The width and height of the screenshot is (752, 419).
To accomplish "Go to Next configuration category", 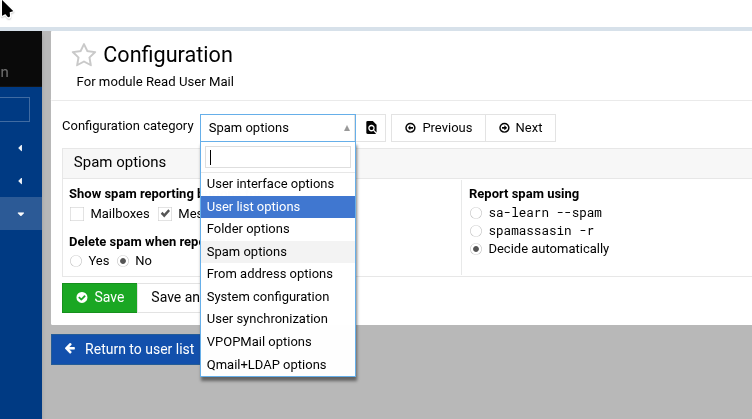I will (520, 128).
